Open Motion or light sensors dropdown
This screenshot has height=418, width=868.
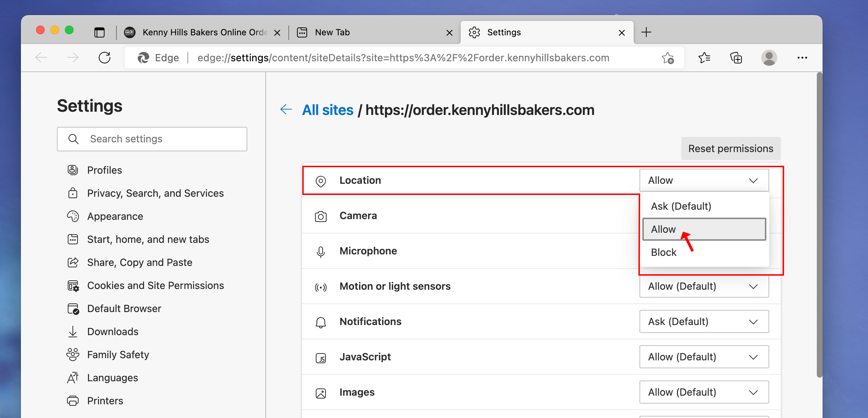(x=704, y=286)
